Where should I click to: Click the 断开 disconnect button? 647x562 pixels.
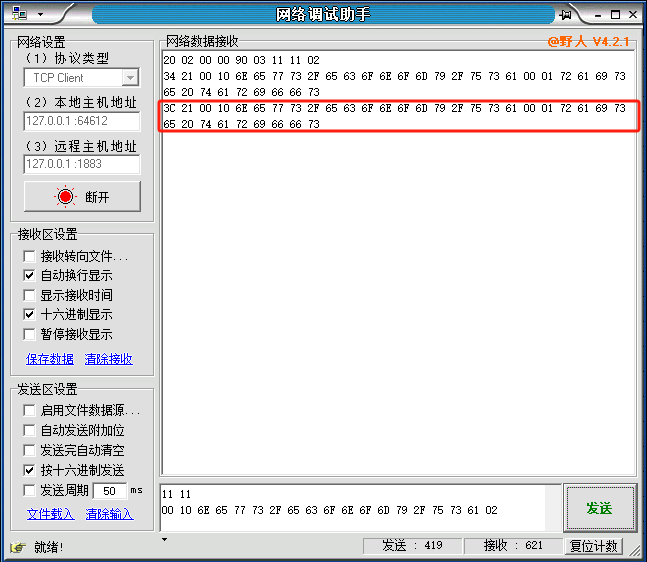[82, 196]
